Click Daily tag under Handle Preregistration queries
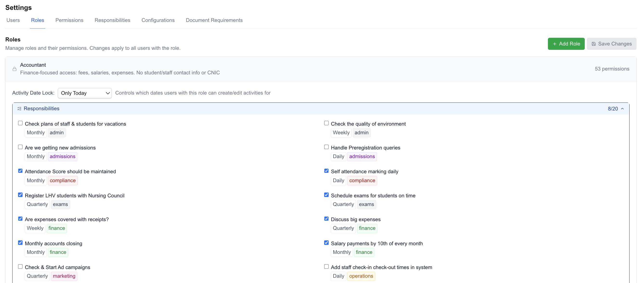The image size is (644, 283). click(x=338, y=157)
